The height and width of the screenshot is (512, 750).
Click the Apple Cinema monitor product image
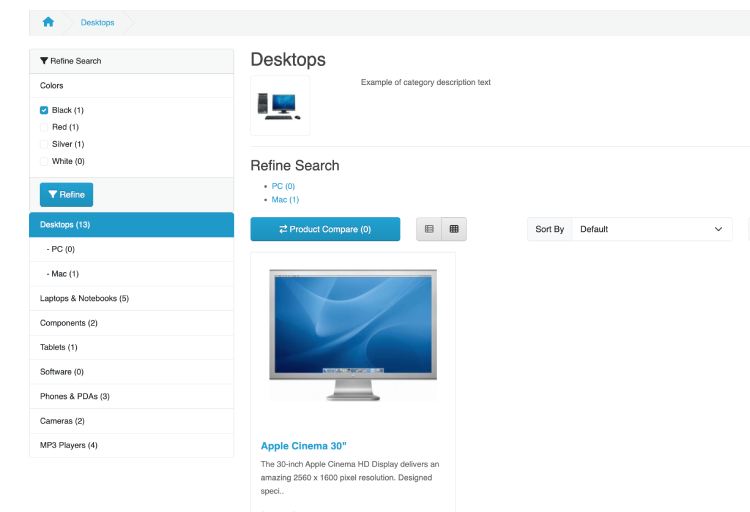(x=353, y=334)
